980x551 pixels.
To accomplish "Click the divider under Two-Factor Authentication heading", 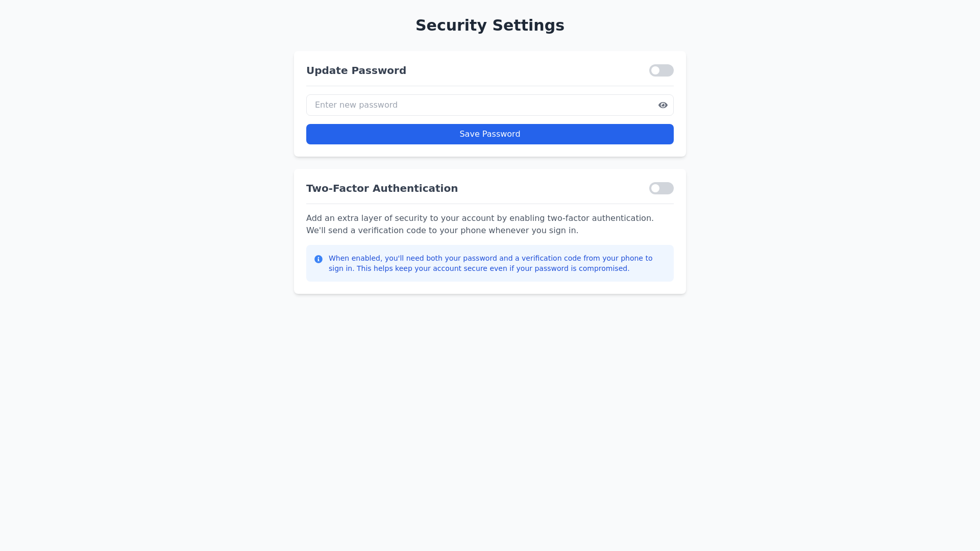I will coord(489,204).
